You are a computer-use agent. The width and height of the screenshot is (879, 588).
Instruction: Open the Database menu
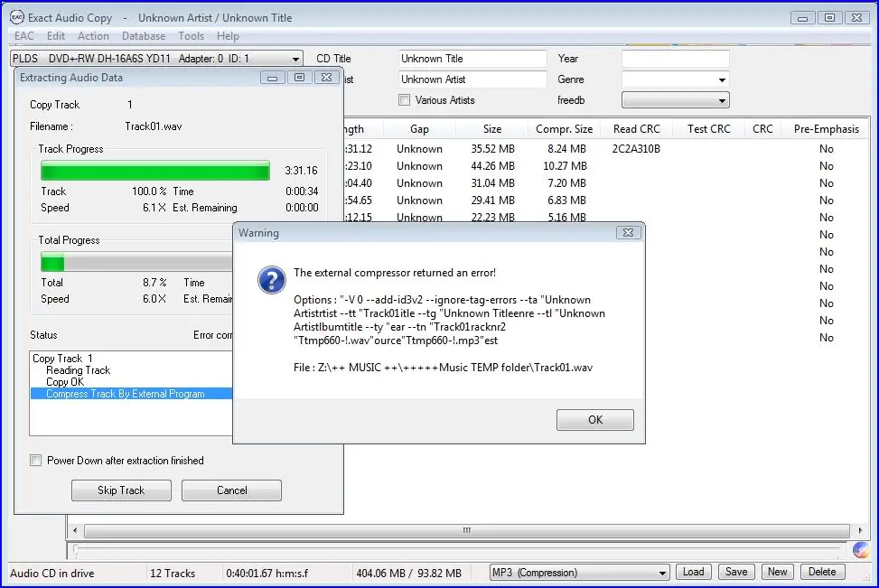point(144,36)
